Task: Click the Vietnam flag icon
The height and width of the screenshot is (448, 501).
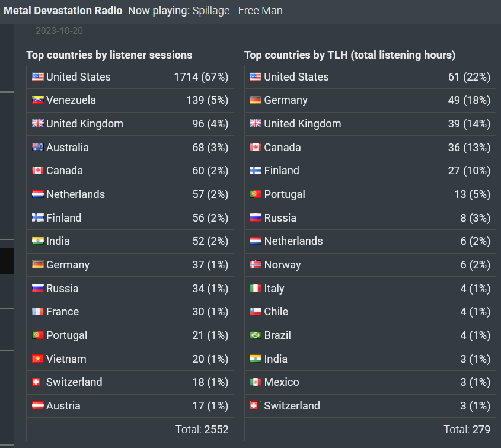Action: (38, 359)
